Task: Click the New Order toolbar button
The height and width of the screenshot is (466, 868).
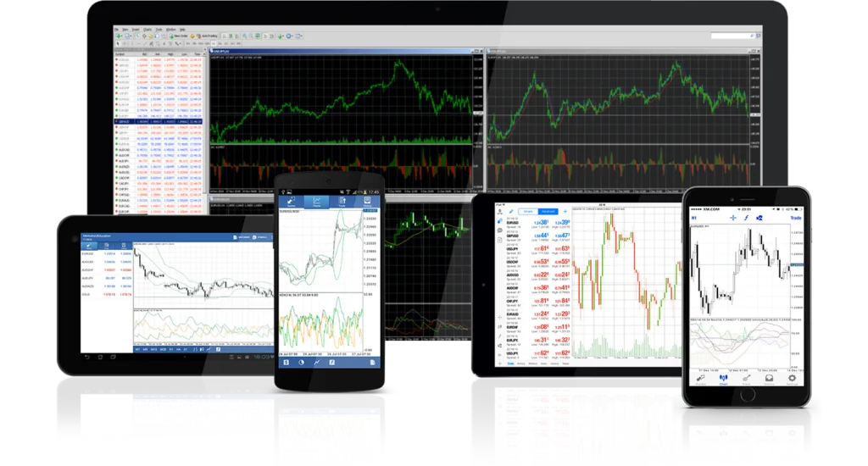Action: coord(179,36)
